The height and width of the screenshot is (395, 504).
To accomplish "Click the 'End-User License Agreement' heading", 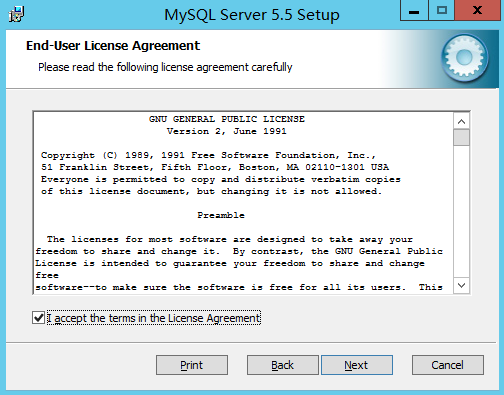I will 113,46.
